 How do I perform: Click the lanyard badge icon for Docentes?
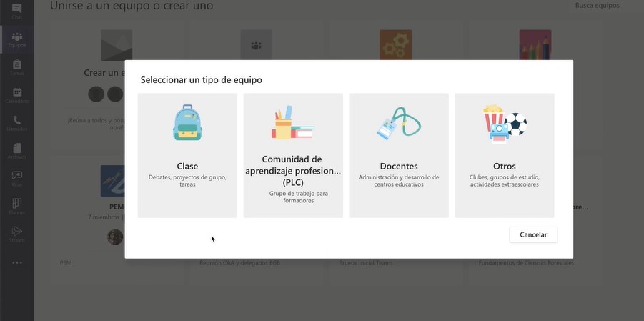(x=398, y=123)
